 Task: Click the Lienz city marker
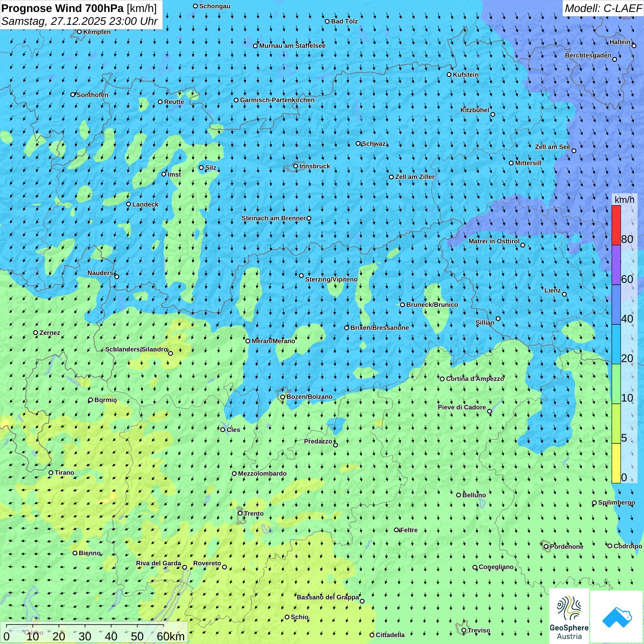[564, 294]
